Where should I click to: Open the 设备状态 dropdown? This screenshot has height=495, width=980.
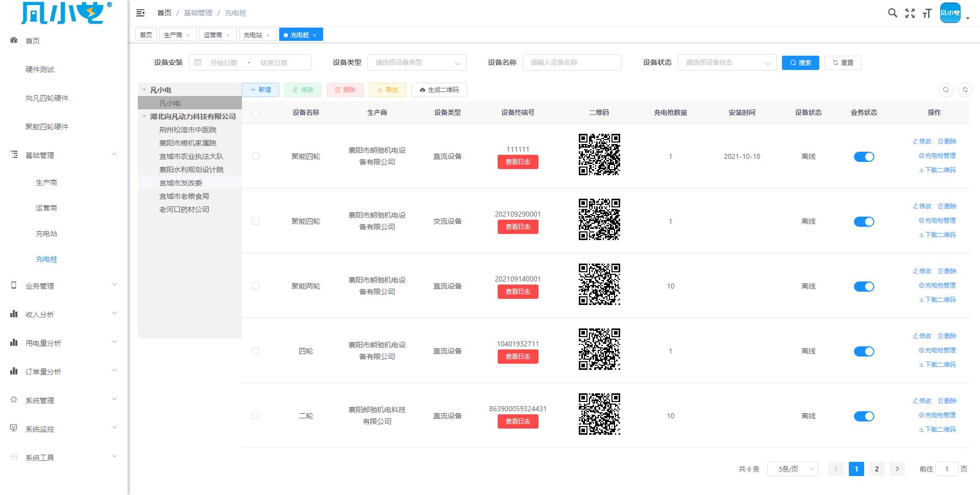coord(726,62)
